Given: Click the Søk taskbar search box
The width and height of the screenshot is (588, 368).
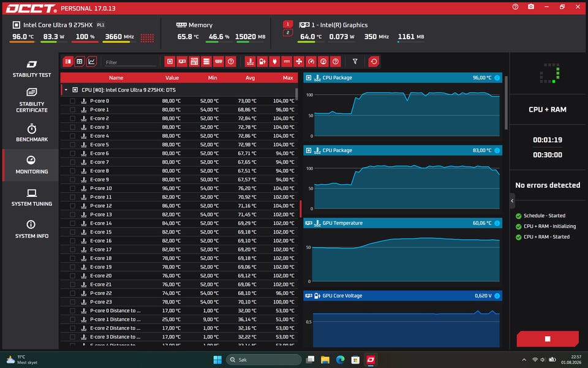Looking at the screenshot, I should (264, 360).
